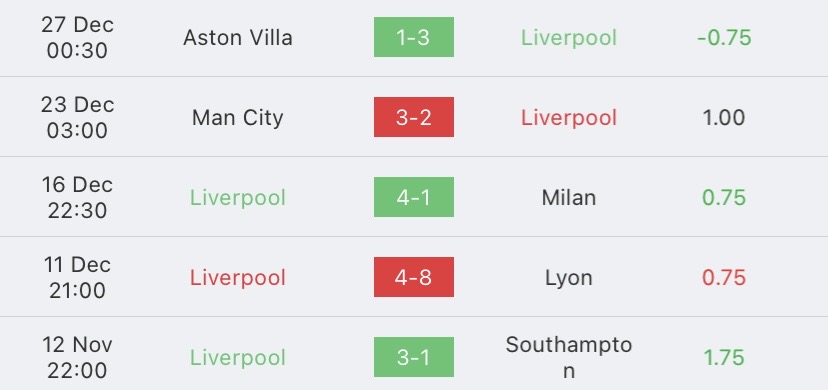The width and height of the screenshot is (828, 390).
Task: Select Aston Villa team name
Action: pyautogui.click(x=238, y=37)
